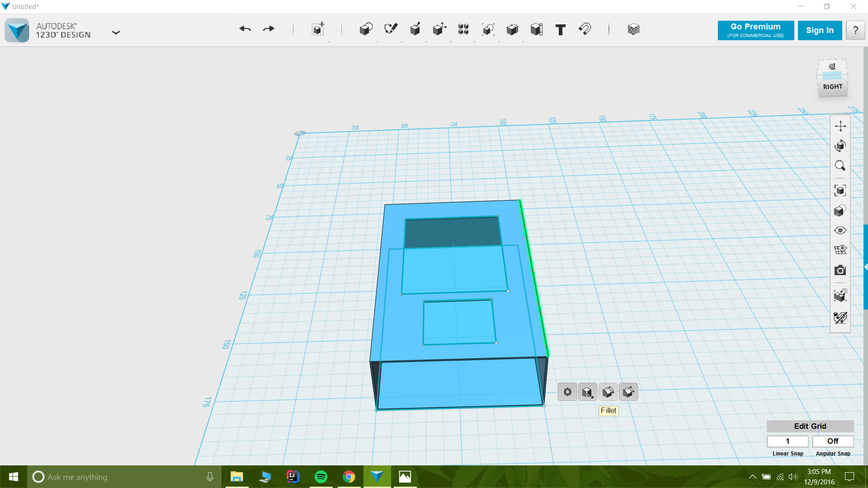This screenshot has width=868, height=488.
Task: Select the Zoom magnifier tool
Action: [840, 166]
